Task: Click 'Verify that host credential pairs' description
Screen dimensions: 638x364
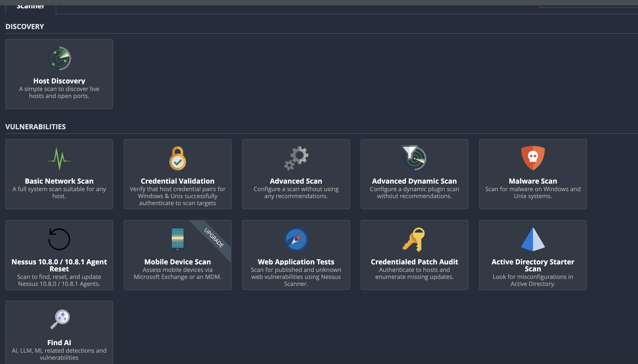Action: click(178, 196)
